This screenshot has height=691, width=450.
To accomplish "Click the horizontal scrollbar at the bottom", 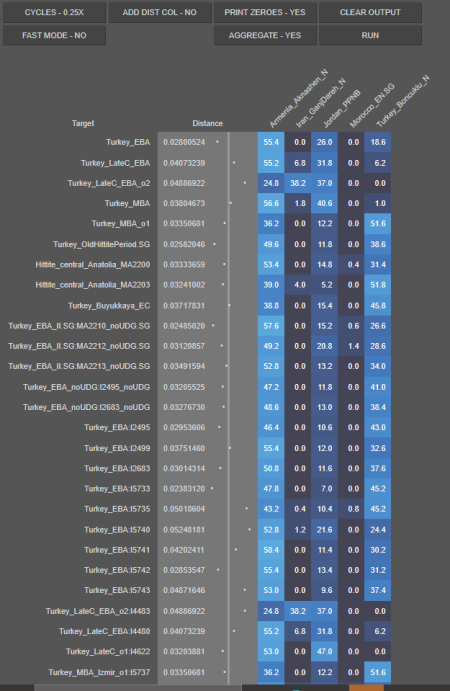I will coord(138,688).
